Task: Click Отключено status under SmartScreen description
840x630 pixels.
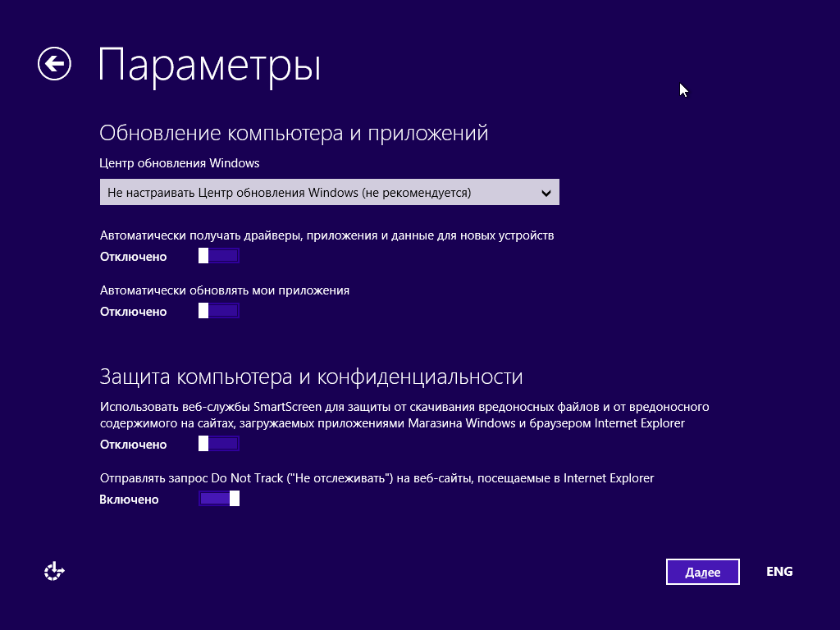Action: click(x=133, y=445)
